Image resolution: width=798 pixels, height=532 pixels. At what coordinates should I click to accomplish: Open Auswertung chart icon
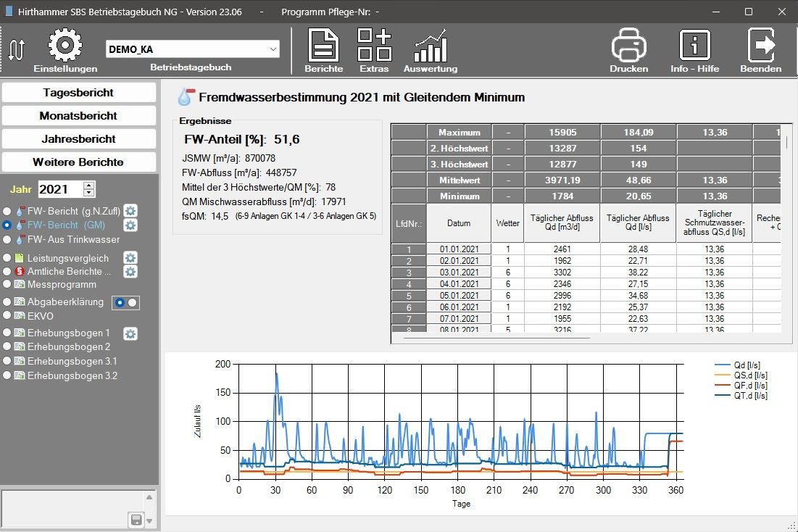(430, 46)
